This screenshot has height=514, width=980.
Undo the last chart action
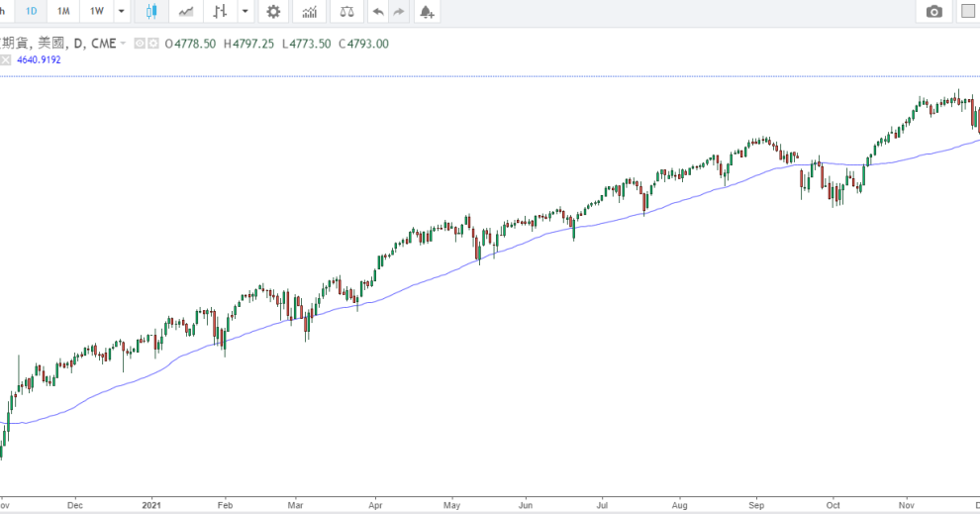[x=377, y=12]
